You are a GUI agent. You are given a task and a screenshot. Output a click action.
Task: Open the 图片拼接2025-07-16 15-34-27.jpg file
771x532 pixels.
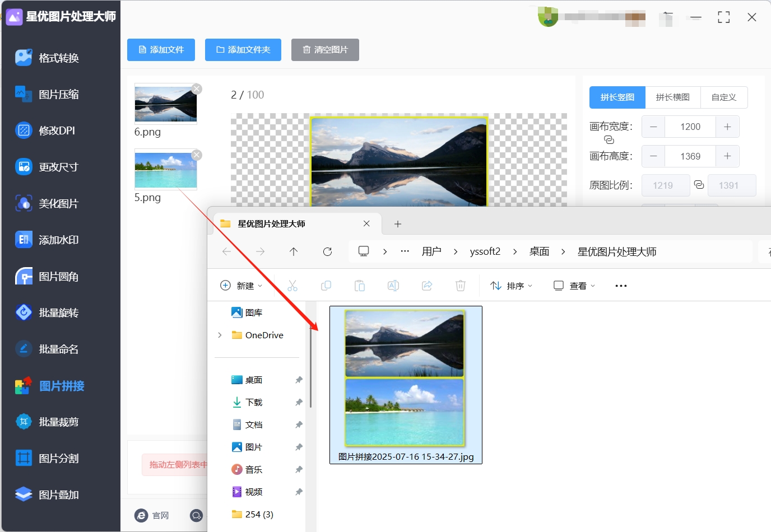pos(406,385)
